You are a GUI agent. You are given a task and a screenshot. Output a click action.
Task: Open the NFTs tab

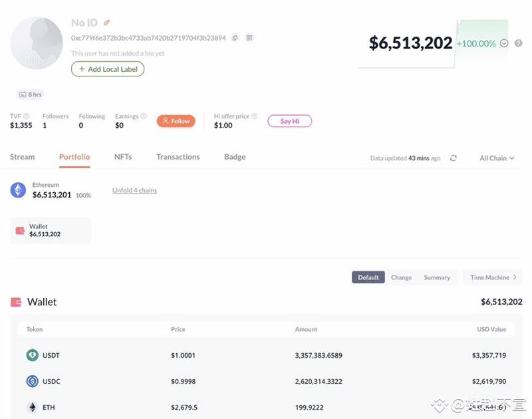coord(123,157)
